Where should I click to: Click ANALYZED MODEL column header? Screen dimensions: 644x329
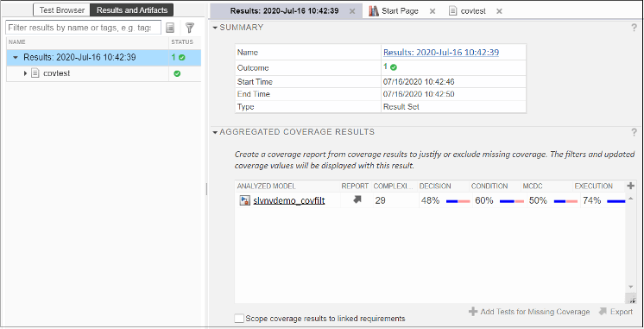tap(266, 186)
